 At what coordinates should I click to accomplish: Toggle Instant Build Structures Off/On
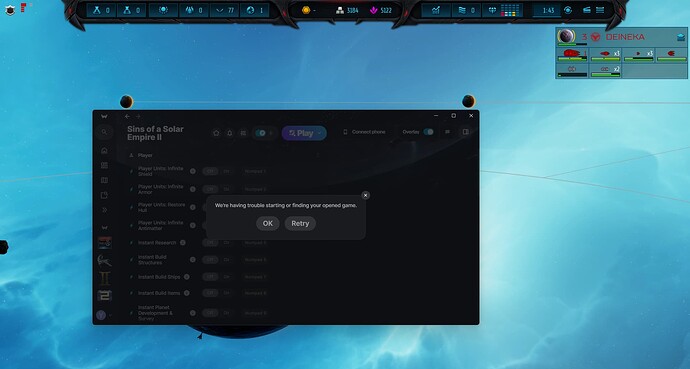pyautogui.click(x=218, y=259)
